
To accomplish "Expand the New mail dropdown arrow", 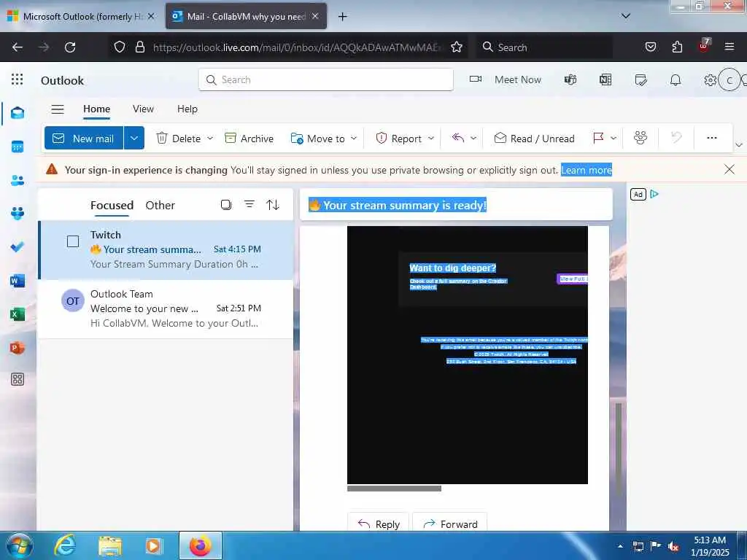I will (x=134, y=138).
